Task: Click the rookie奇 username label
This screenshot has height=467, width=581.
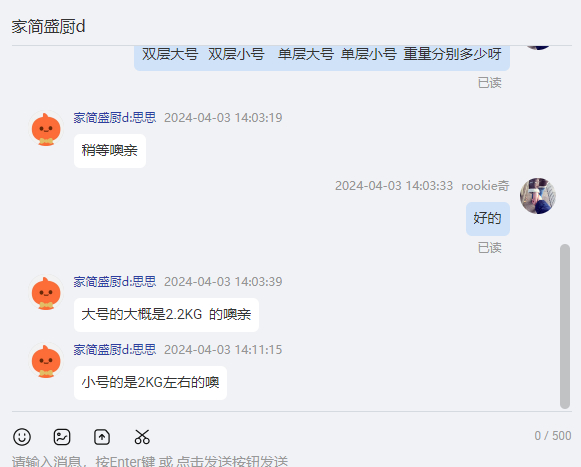Action: pos(485,186)
